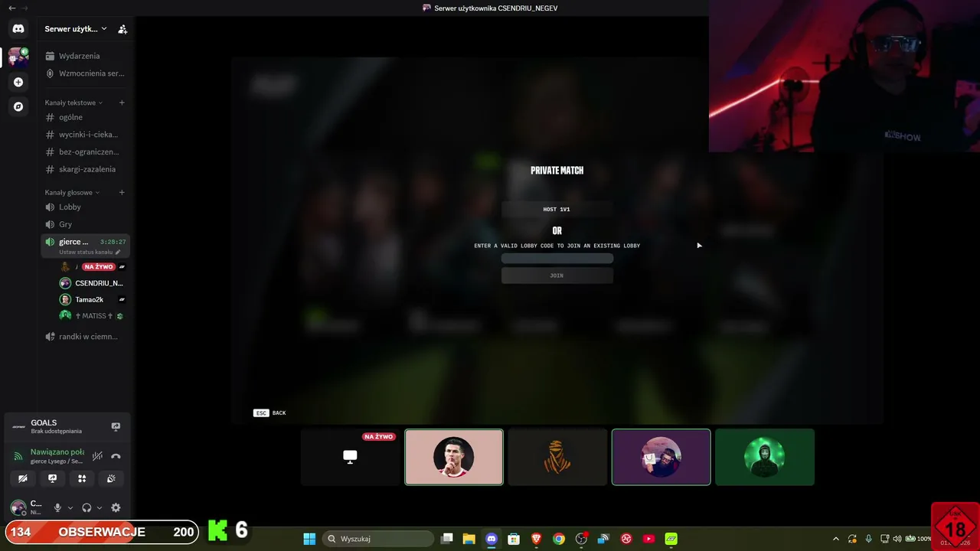Open the bez-ograniczen... text channel

(84, 152)
